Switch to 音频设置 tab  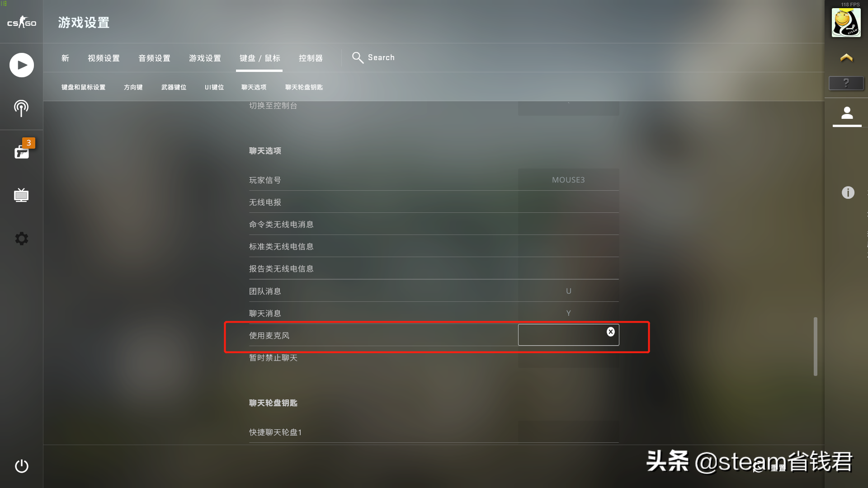(154, 58)
